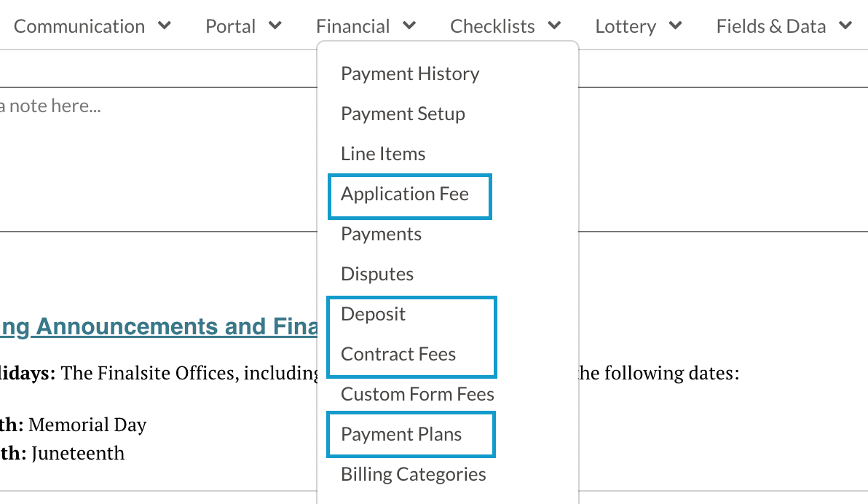
Task: Expand the Checklists dropdown
Action: coord(505,26)
